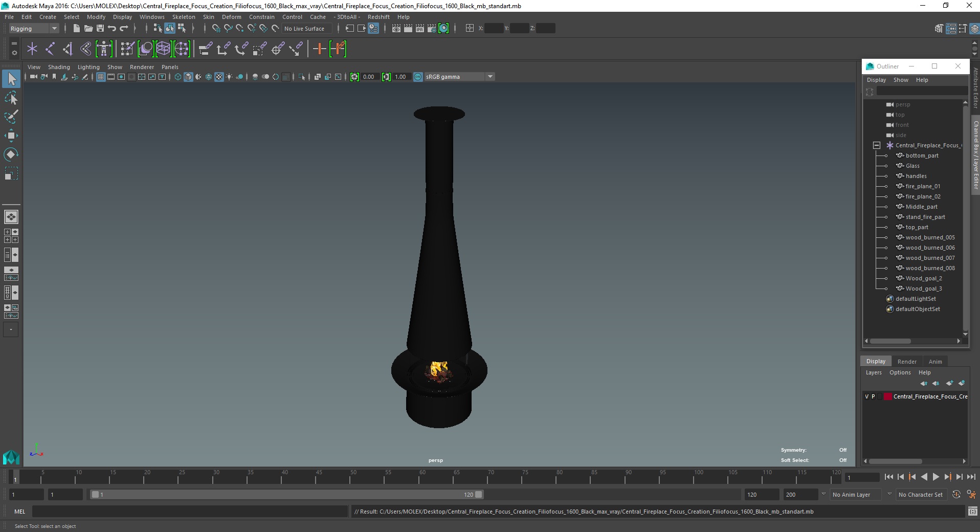980x532 pixels.
Task: Open the Outliner Display menu
Action: point(876,80)
